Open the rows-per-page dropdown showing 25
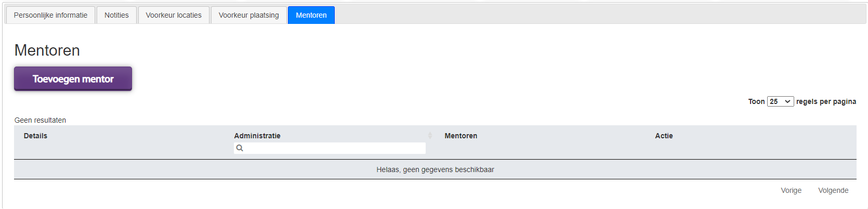868x209 pixels. [780, 101]
